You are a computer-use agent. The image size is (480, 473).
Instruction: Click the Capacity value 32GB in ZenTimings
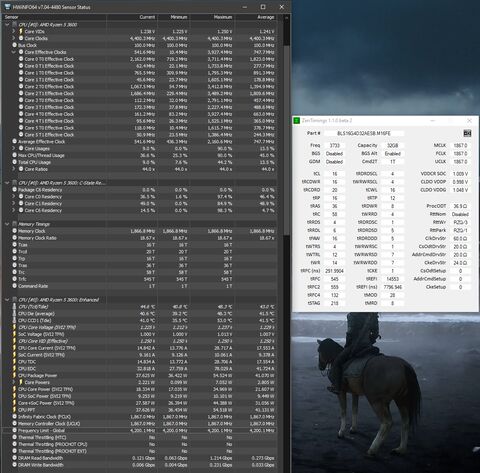(x=392, y=146)
